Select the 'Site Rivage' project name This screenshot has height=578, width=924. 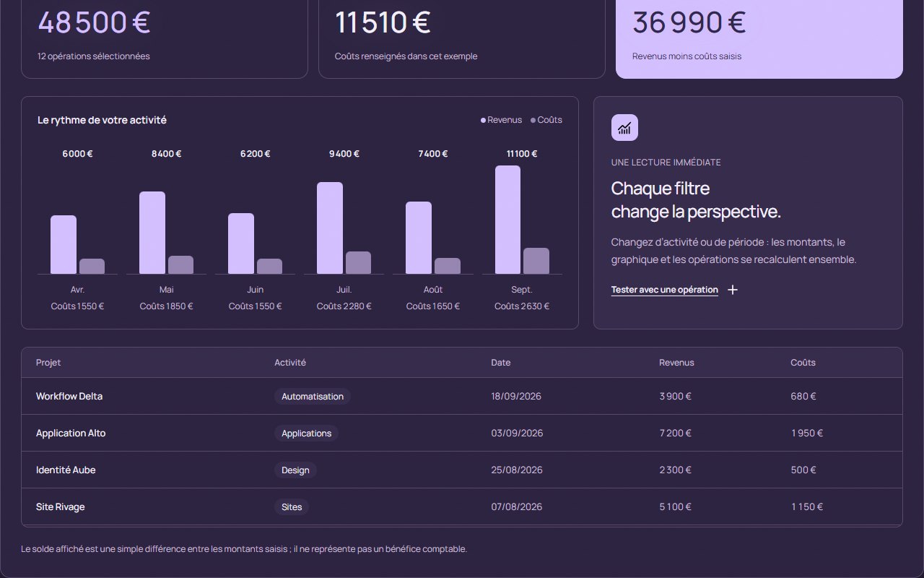coord(61,506)
